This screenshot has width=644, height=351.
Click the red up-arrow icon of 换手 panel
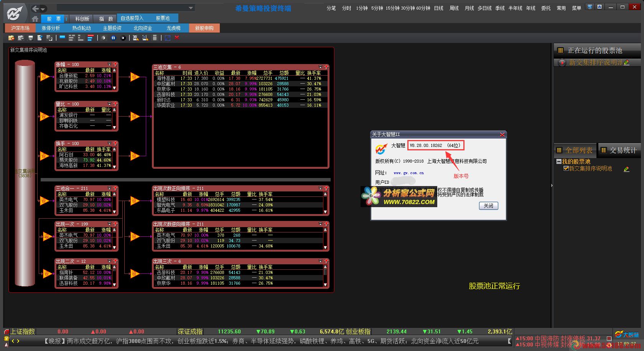115,143
